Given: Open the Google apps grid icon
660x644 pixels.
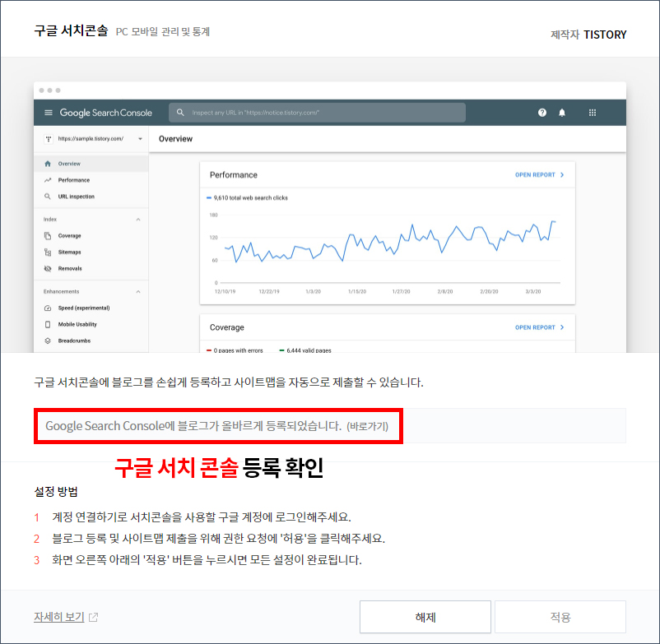Looking at the screenshot, I should pyautogui.click(x=593, y=113).
